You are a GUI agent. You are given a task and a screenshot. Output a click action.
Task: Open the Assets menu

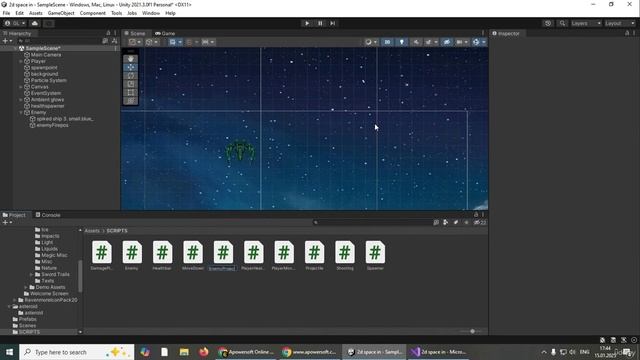(x=36, y=13)
